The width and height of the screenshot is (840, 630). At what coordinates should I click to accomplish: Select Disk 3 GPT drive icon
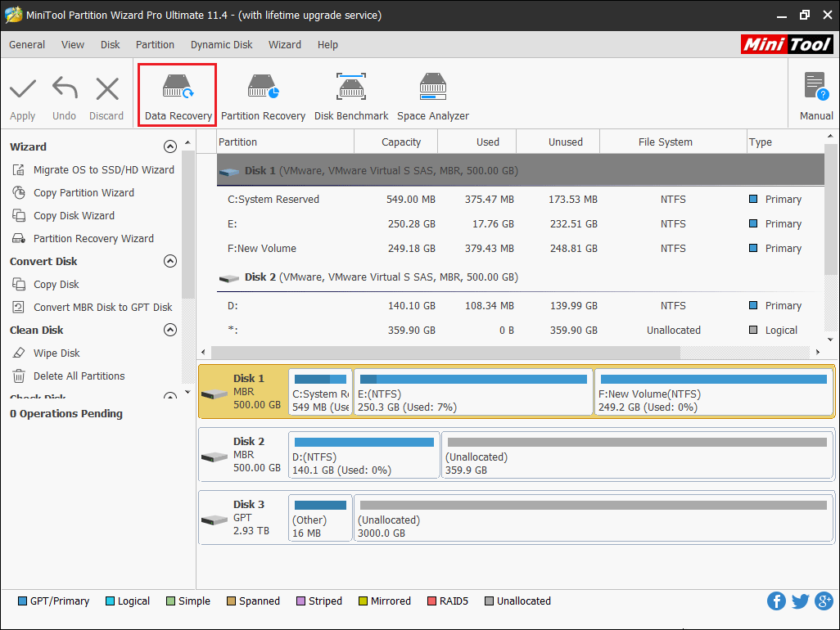(215, 520)
